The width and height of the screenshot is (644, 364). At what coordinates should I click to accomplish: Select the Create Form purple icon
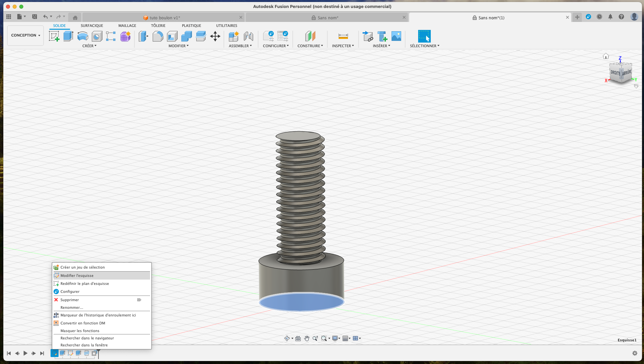(125, 36)
